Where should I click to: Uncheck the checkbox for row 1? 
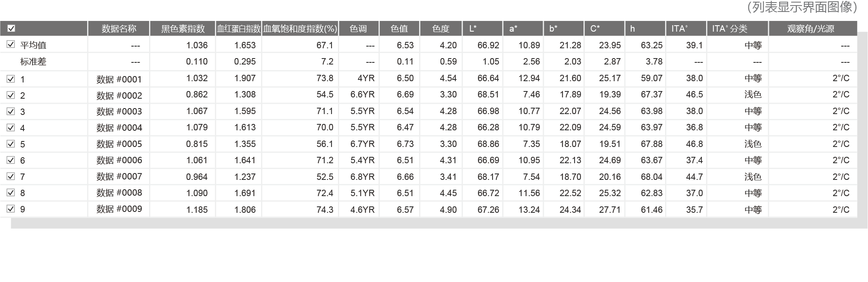[x=11, y=79]
